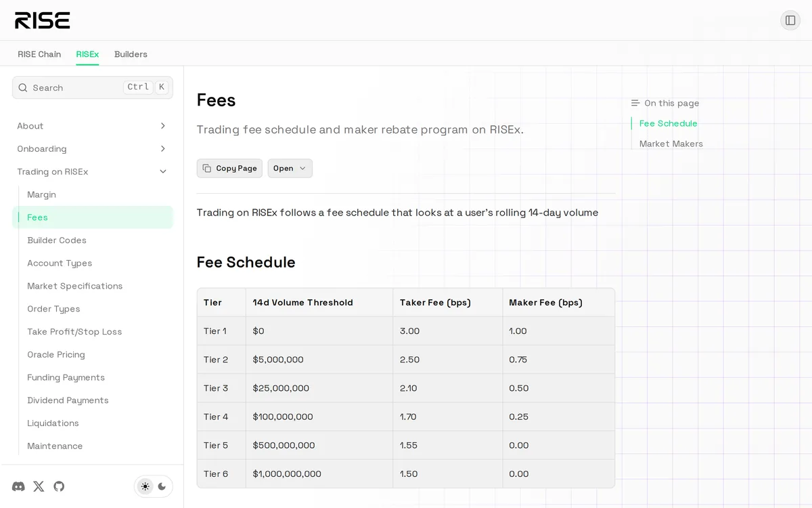Click the RISE logo
This screenshot has width=812, height=508.
43,20
